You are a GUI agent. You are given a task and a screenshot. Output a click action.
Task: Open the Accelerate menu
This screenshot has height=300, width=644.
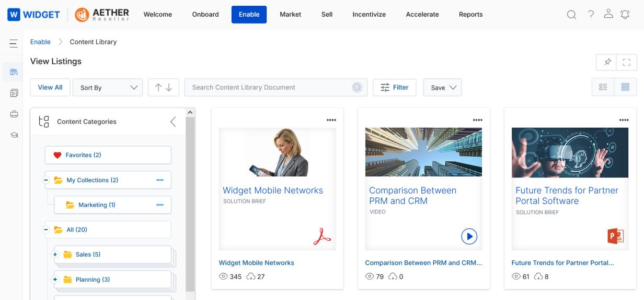[x=422, y=15]
